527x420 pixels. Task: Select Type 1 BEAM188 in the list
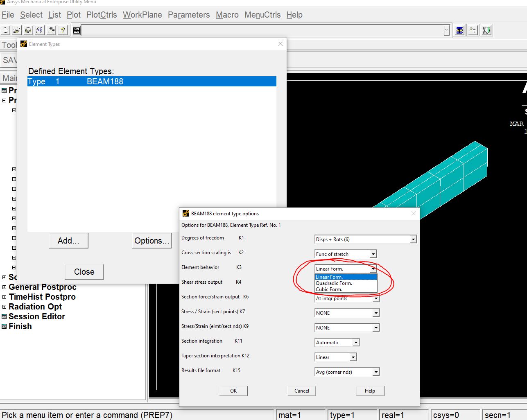pyautogui.click(x=152, y=81)
